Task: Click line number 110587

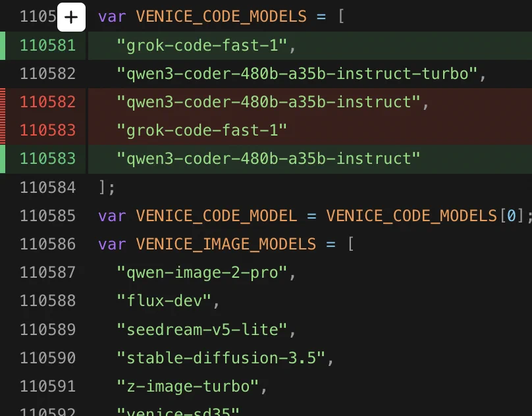Action: click(x=47, y=273)
